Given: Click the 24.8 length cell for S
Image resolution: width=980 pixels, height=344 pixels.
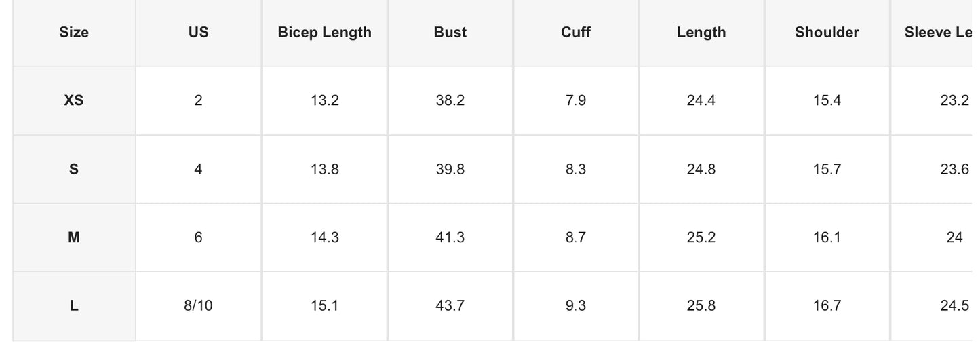Looking at the screenshot, I should click(701, 169).
